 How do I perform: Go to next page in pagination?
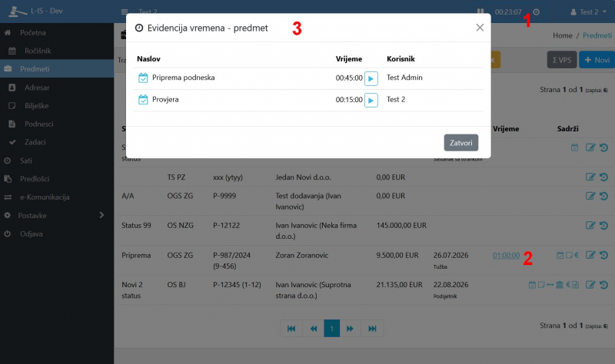350,329
